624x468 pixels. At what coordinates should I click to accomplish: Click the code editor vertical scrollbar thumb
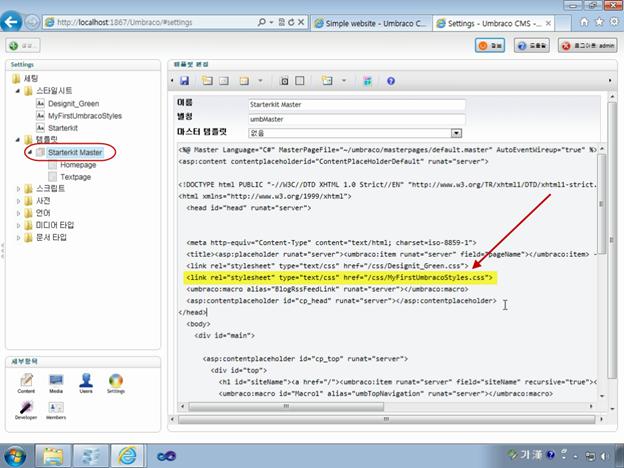pyautogui.click(x=601, y=204)
